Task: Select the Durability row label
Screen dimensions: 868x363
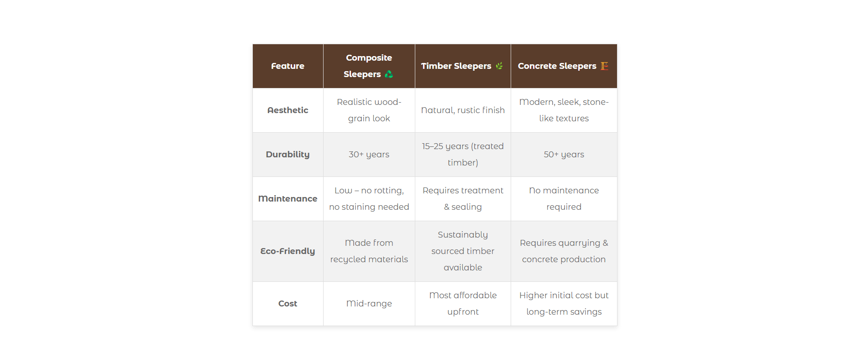Action: point(288,155)
